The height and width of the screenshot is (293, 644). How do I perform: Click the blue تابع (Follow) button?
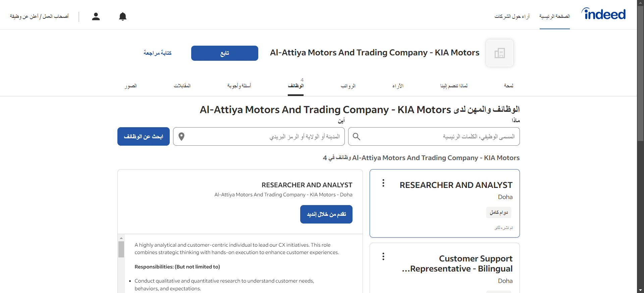(x=225, y=53)
